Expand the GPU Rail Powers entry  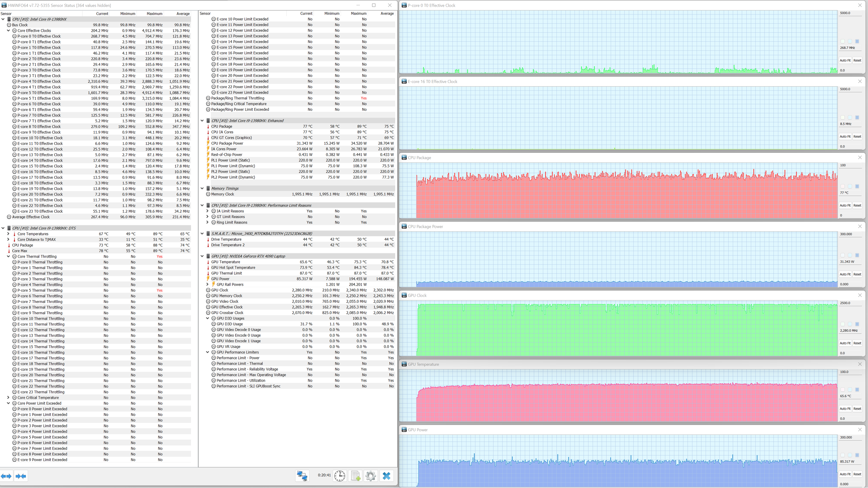(x=207, y=284)
